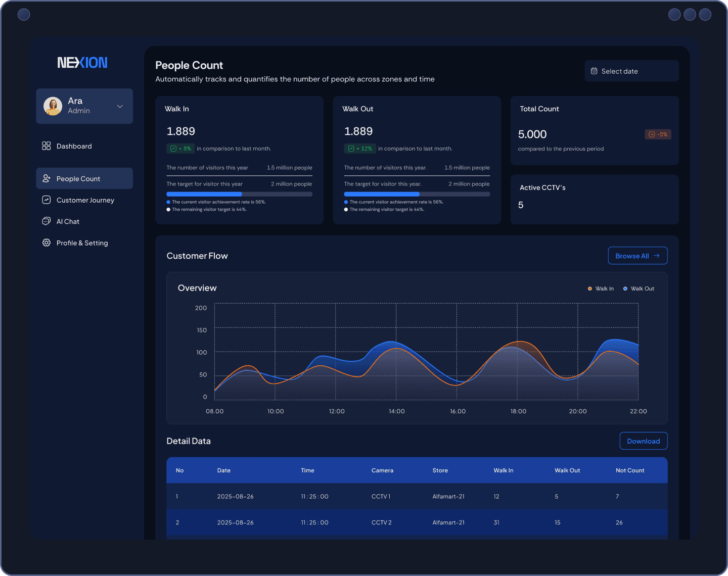Click the -5% indicator on Total Count
The width and height of the screenshot is (728, 576).
(x=658, y=134)
